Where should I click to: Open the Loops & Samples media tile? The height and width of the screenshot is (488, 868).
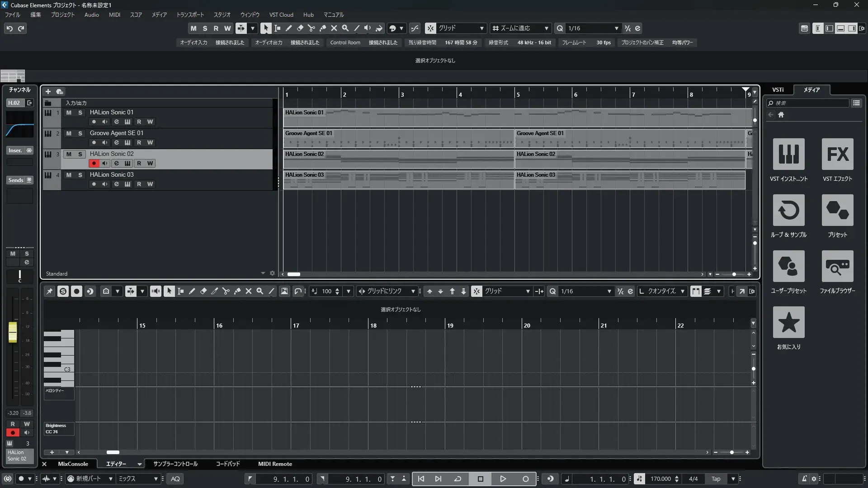788,210
